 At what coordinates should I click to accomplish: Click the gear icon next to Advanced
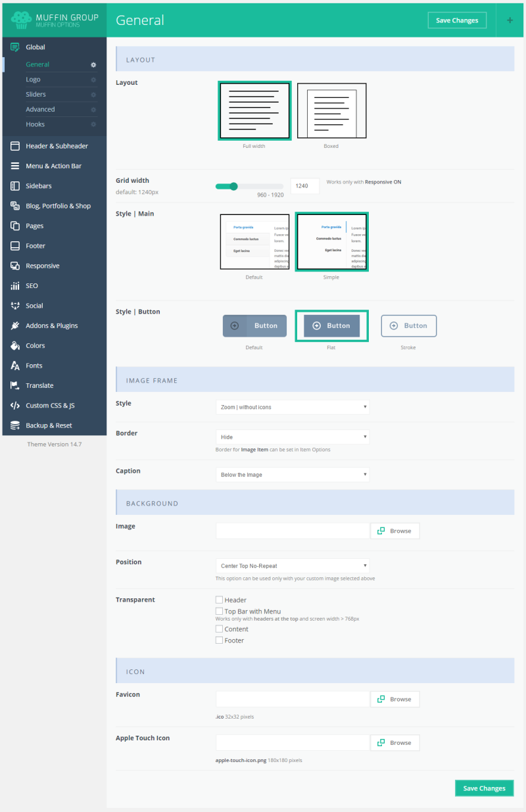(93, 110)
